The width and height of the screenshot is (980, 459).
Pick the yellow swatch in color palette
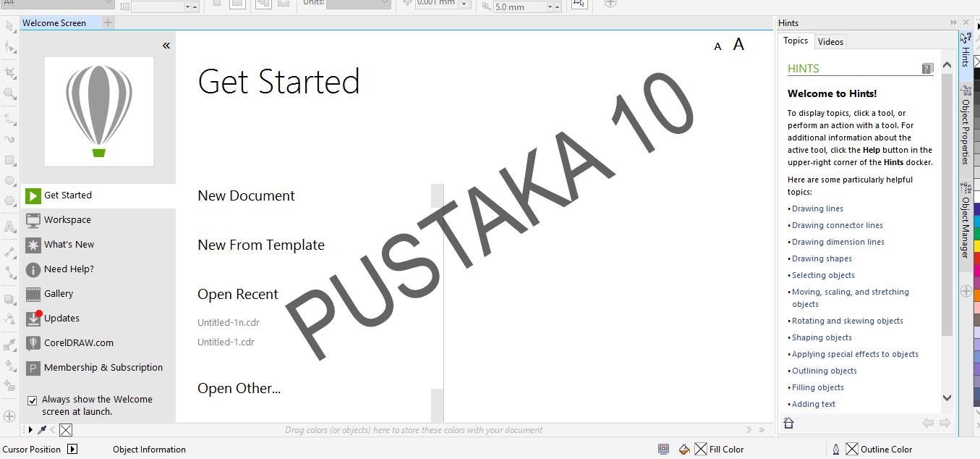click(976, 246)
